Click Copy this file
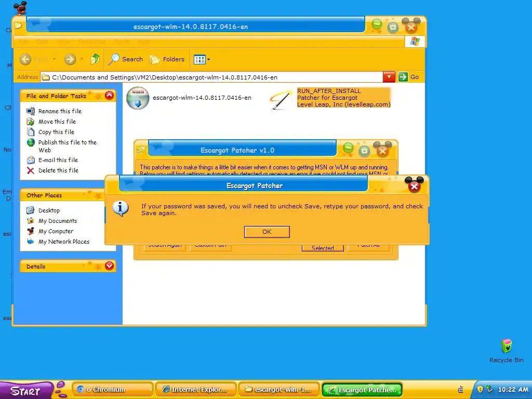The image size is (532, 399). tap(56, 132)
